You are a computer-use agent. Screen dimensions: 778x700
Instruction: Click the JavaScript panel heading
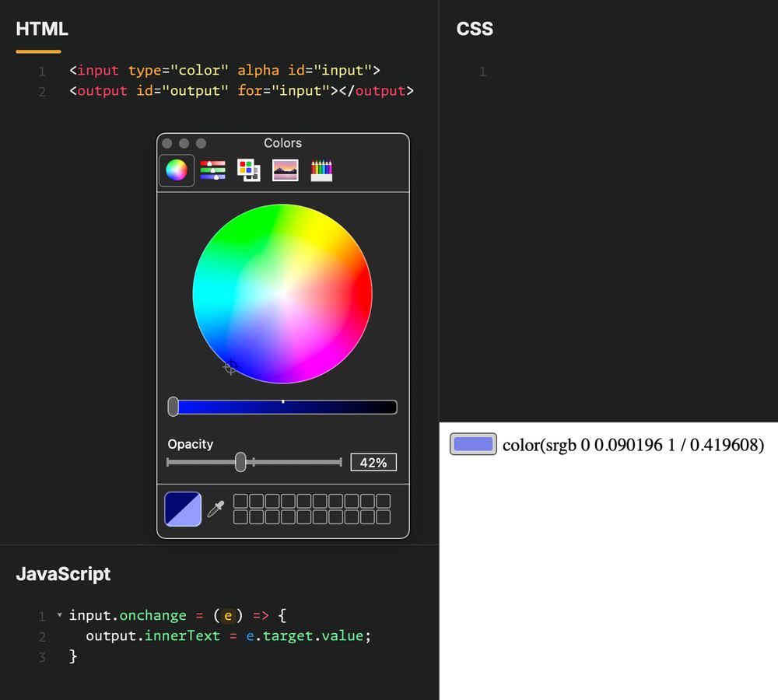[x=64, y=574]
